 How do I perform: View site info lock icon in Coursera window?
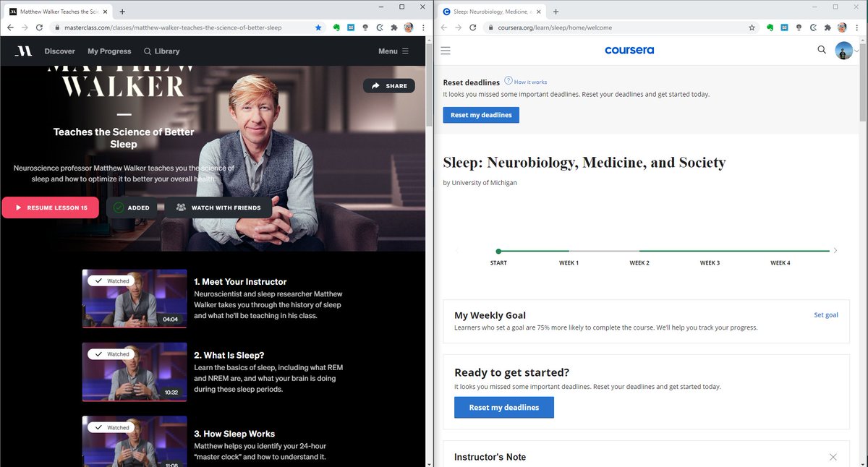pos(491,27)
